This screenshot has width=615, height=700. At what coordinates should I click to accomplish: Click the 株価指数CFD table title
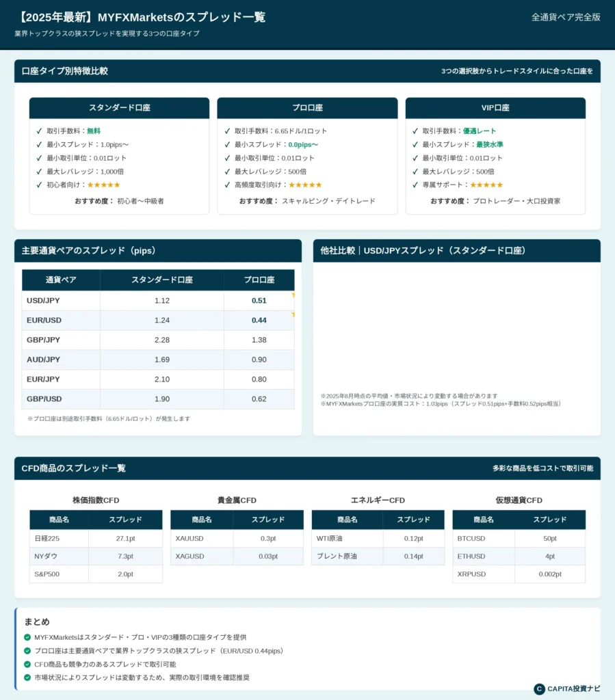coord(96,500)
